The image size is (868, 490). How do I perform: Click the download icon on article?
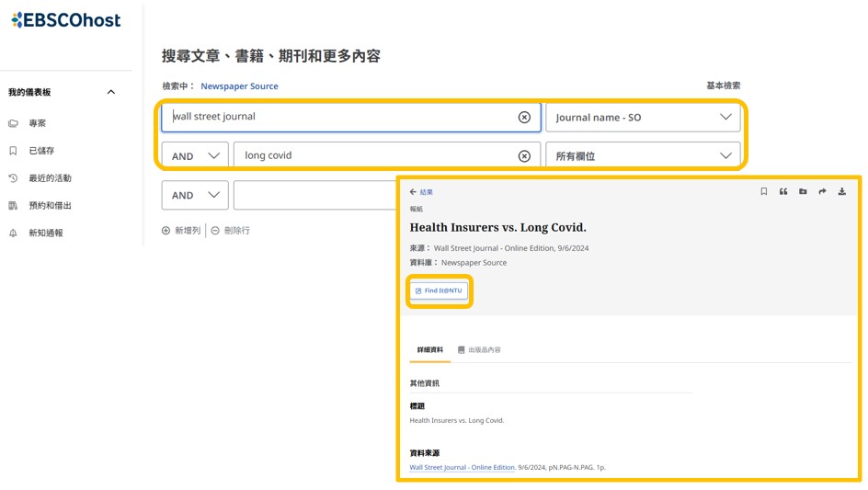click(x=842, y=192)
